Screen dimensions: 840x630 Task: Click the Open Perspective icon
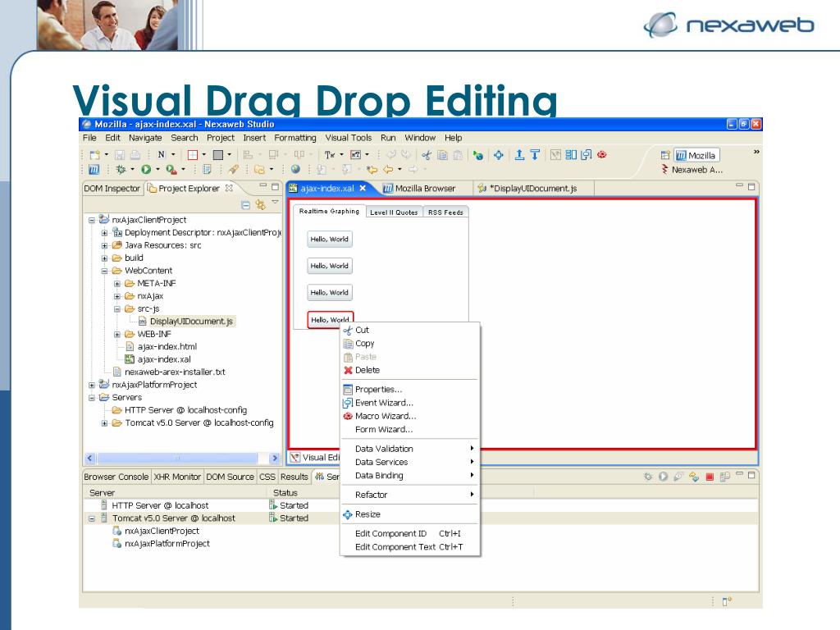click(665, 155)
